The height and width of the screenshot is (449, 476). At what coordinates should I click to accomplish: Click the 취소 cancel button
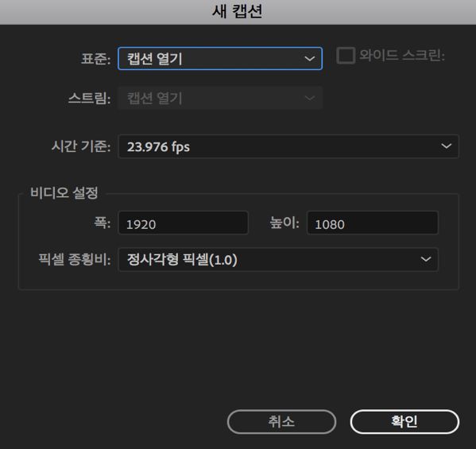click(281, 422)
